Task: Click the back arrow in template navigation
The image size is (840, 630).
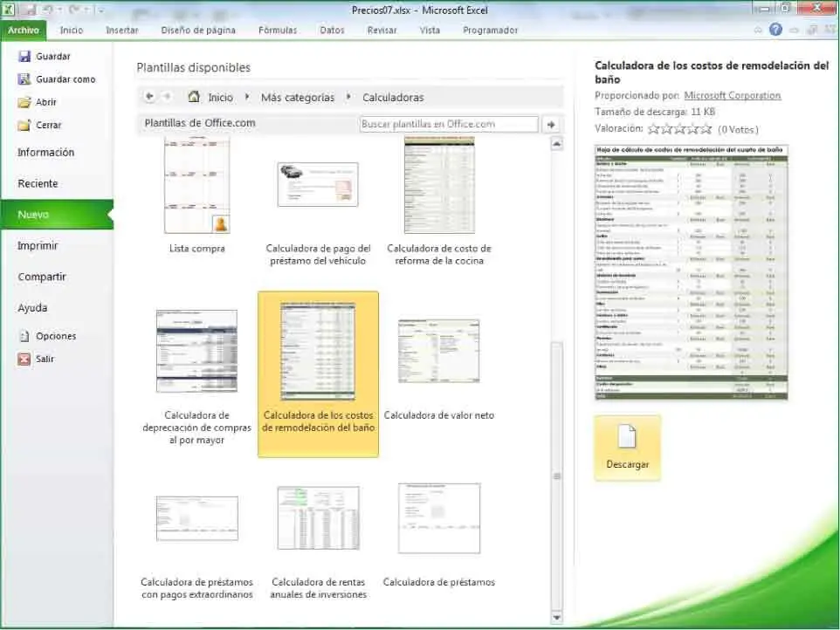Action: click(149, 97)
